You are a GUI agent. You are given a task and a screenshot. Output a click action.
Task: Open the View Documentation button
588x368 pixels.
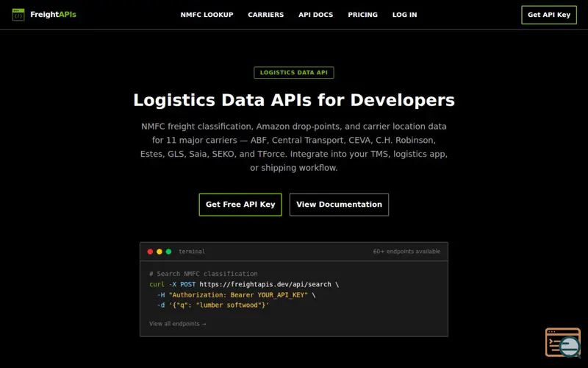click(339, 205)
